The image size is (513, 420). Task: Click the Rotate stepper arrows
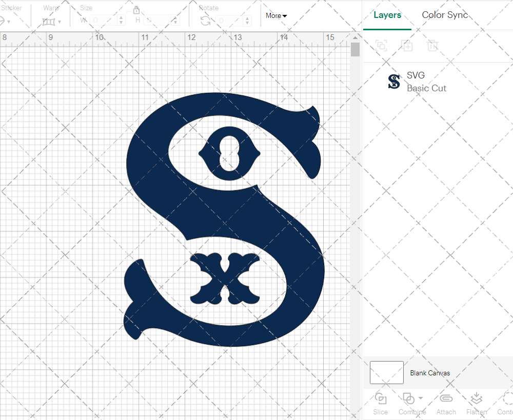point(247,21)
